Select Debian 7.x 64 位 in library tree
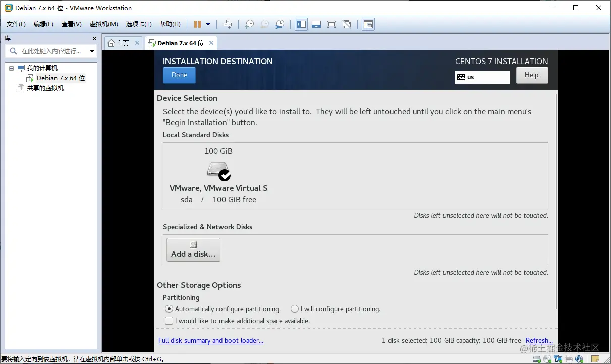This screenshot has width=611, height=364. point(61,78)
